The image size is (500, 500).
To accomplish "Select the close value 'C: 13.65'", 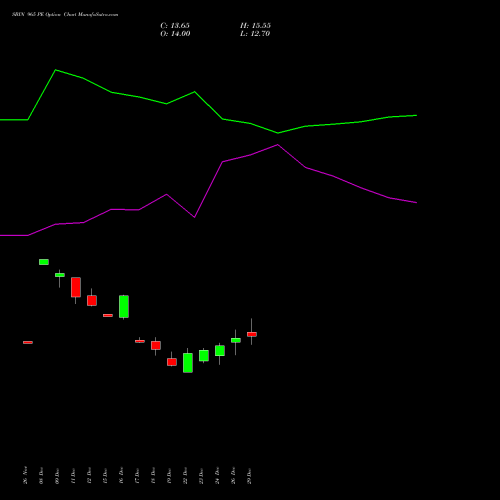I will [175, 26].
